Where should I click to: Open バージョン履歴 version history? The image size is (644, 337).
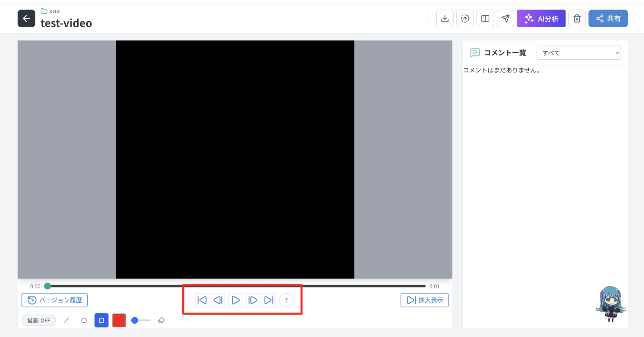coord(54,300)
